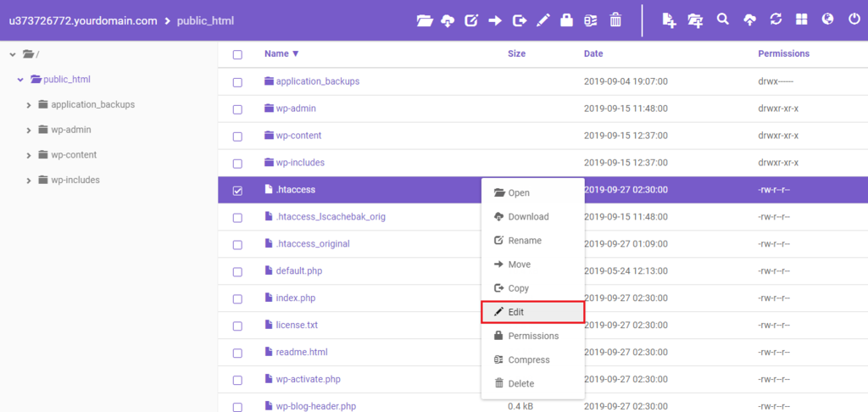Image resolution: width=868 pixels, height=412 pixels.
Task: Expand the wp-content folder in the tree
Action: [x=29, y=155]
